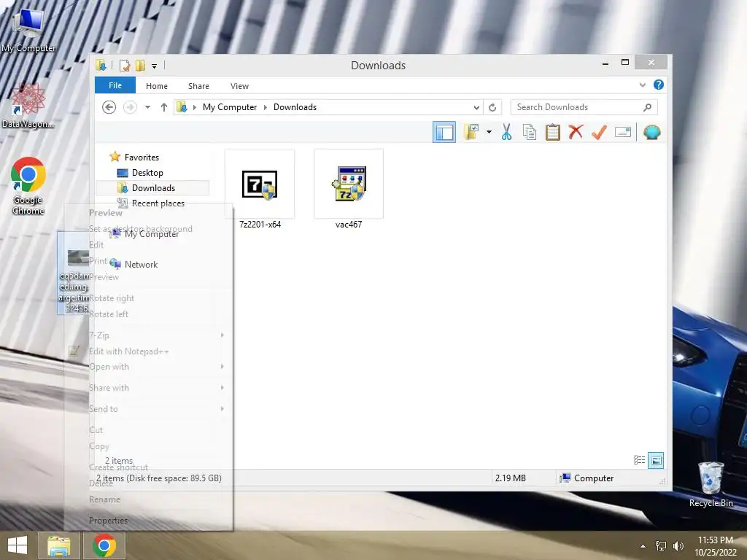The image size is (747, 560).
Task: Expand the ribbon with the chevron
Action: 642,85
